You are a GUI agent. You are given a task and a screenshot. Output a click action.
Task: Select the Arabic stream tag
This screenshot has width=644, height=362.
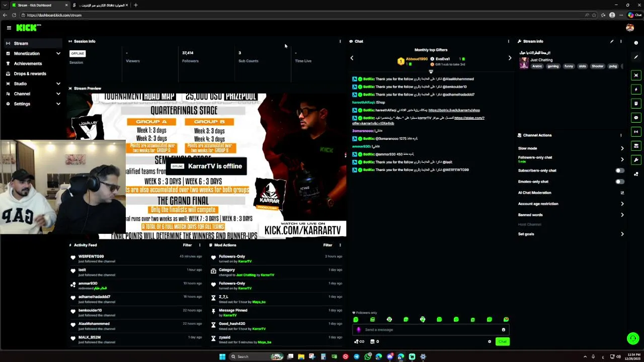tap(537, 66)
